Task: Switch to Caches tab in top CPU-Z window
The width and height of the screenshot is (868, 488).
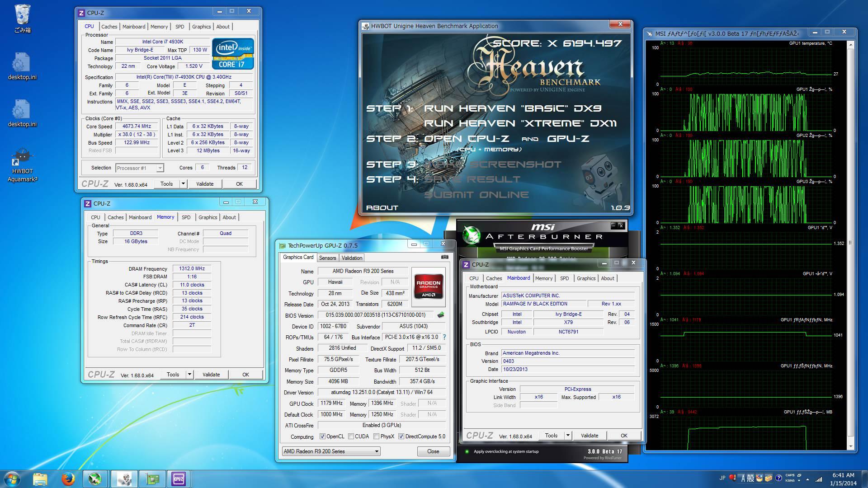Action: [109, 27]
